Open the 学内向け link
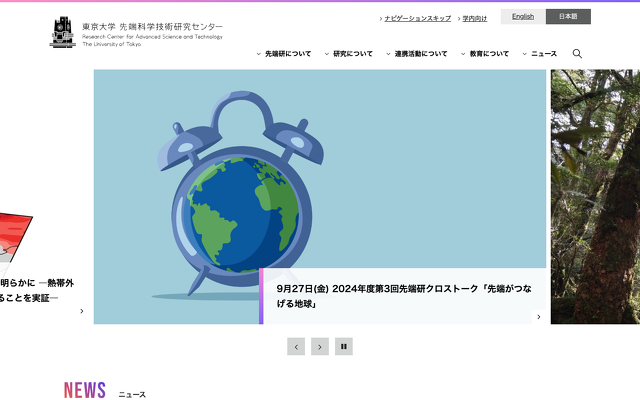The height and width of the screenshot is (400, 640). (x=473, y=18)
